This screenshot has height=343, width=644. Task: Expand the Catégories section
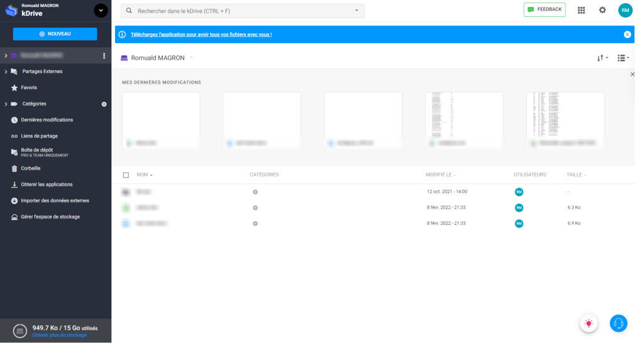6,104
